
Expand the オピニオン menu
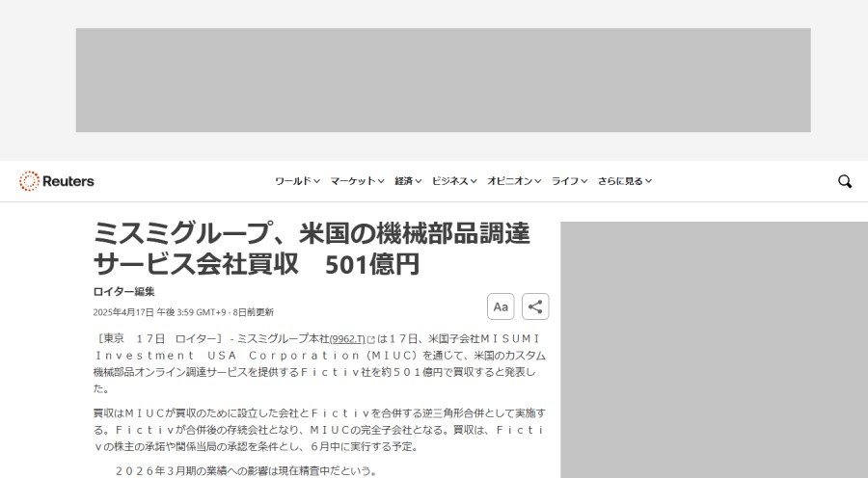tap(514, 181)
